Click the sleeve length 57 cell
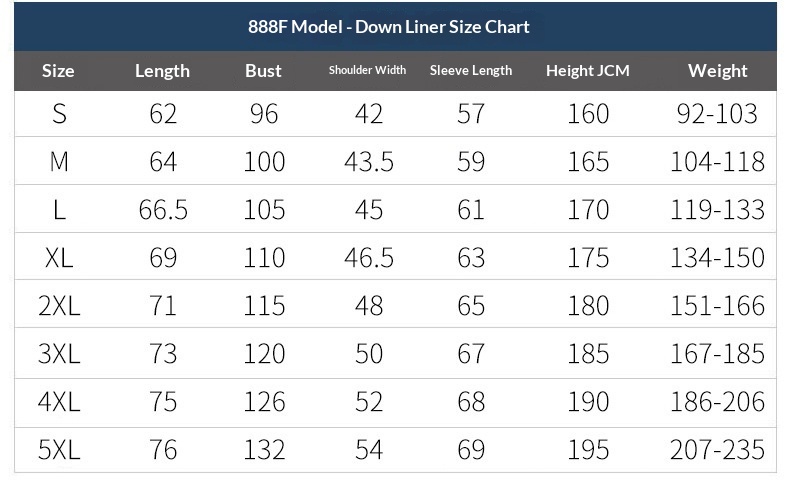Screen dimensions: 790x487 coord(471,114)
